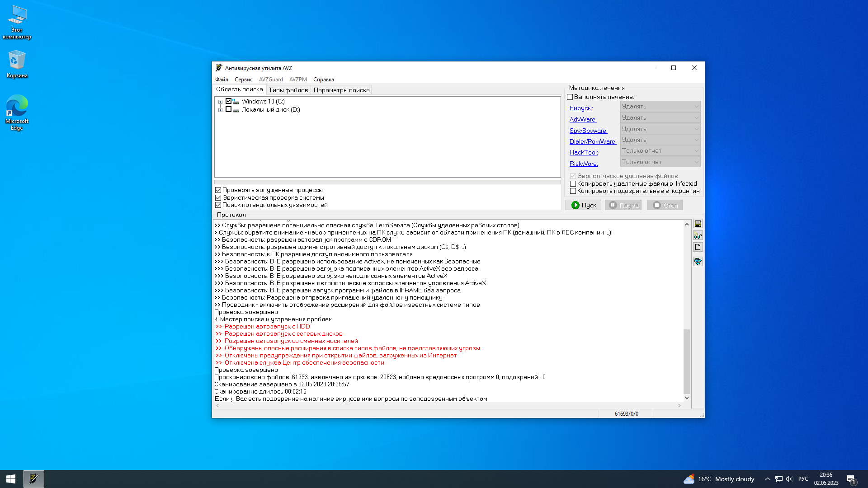The image size is (868, 488).
Task: Toggle the Windows 10 (C:) drive checkbox
Action: pyautogui.click(x=228, y=101)
